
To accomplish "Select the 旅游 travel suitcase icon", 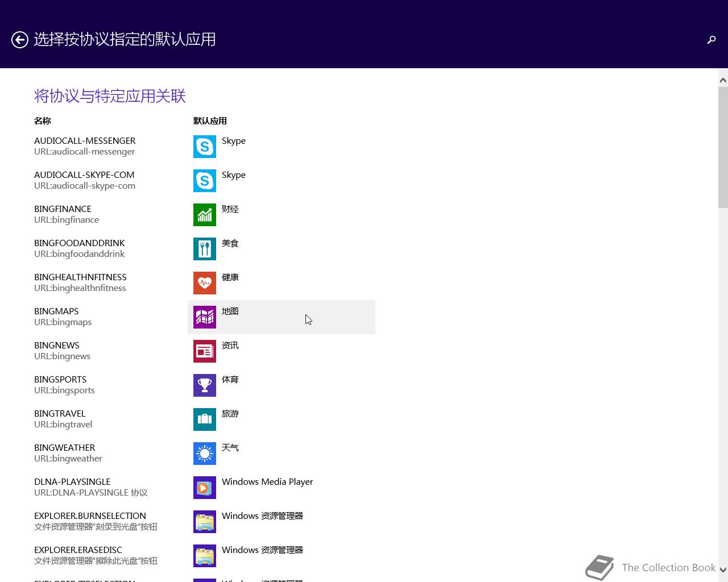I will (205, 419).
